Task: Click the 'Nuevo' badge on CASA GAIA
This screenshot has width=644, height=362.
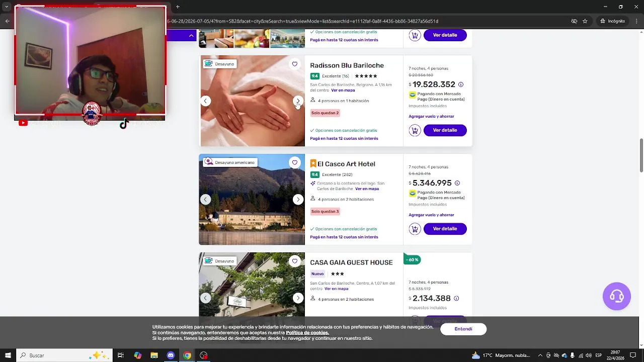Action: 317,274
